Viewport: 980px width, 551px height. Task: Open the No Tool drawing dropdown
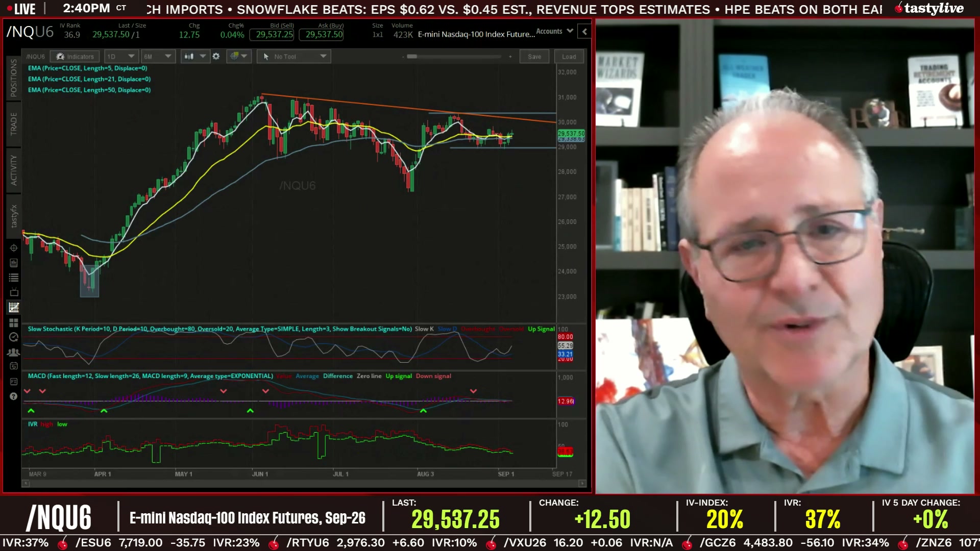click(294, 57)
